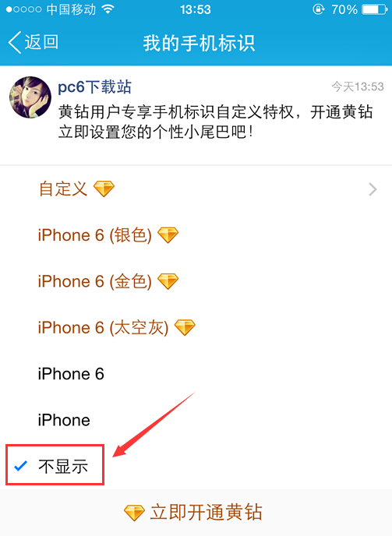Tap 立即开通黄钻 button at bottom
The height and width of the screenshot is (536, 392).
tap(196, 513)
